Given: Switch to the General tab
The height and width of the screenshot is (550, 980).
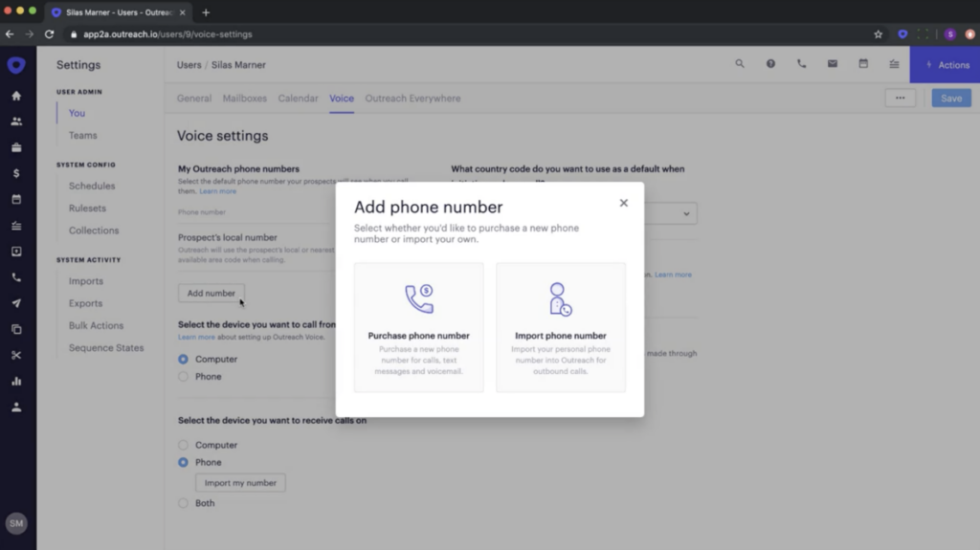Looking at the screenshot, I should pyautogui.click(x=194, y=99).
